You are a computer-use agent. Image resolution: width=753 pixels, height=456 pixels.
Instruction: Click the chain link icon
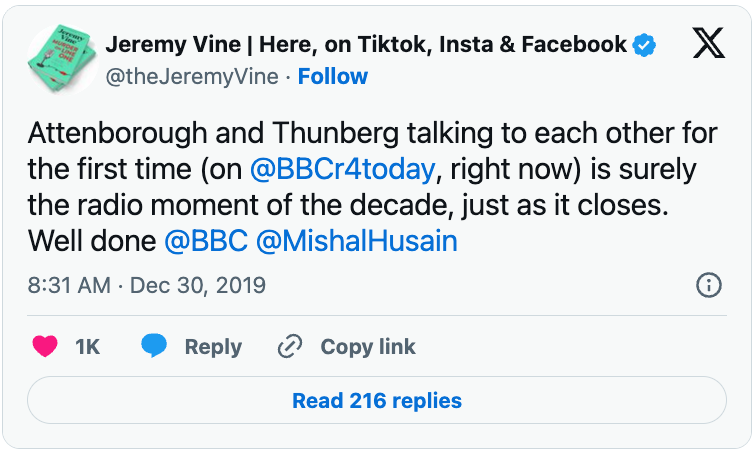coord(290,347)
